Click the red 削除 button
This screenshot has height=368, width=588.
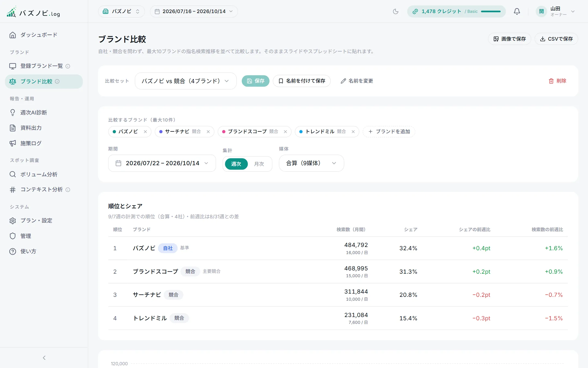click(x=558, y=81)
